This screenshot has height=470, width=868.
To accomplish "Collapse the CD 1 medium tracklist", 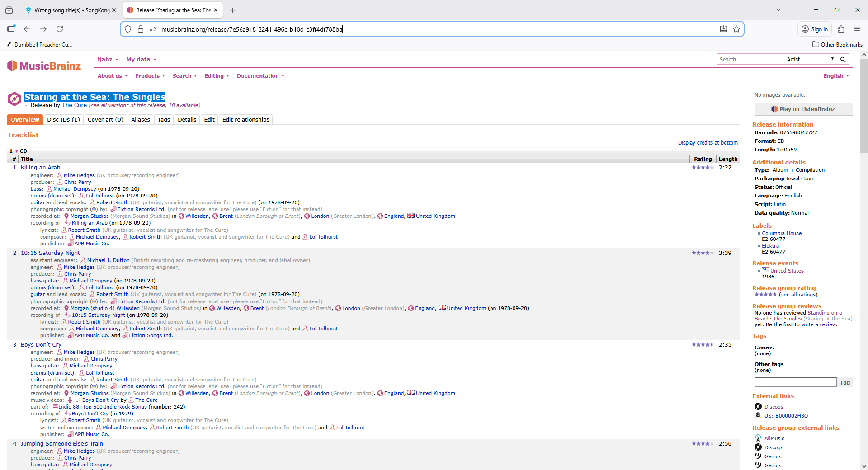I will point(17,151).
